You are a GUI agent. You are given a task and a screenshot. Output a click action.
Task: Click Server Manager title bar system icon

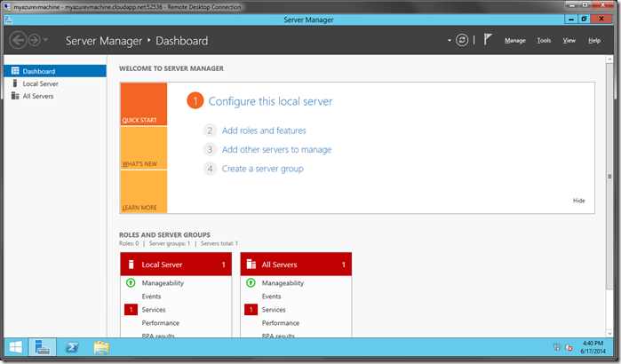point(9,20)
